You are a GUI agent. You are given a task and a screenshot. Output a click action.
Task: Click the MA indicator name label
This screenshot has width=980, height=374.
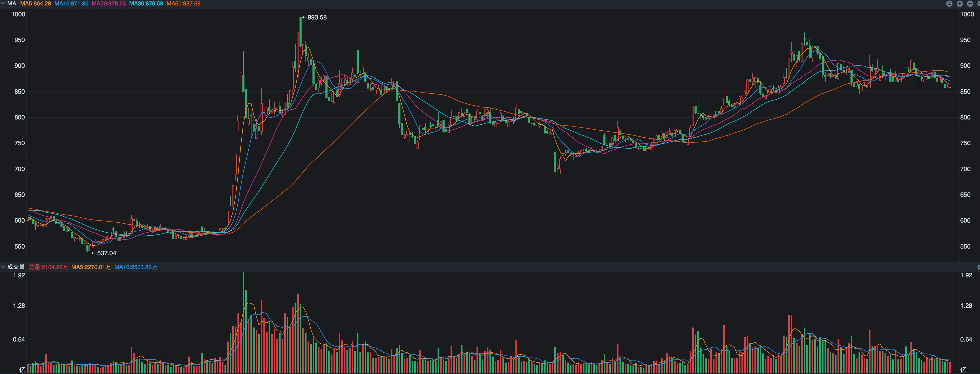click(x=12, y=3)
